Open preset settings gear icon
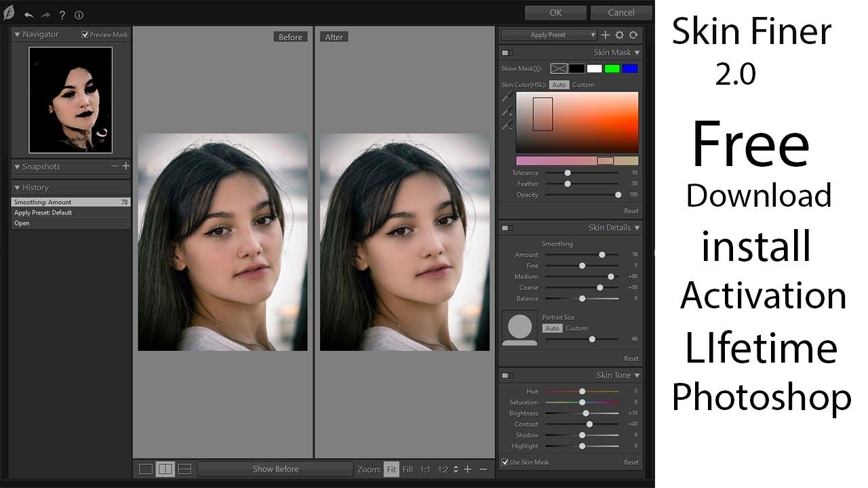 coord(619,35)
